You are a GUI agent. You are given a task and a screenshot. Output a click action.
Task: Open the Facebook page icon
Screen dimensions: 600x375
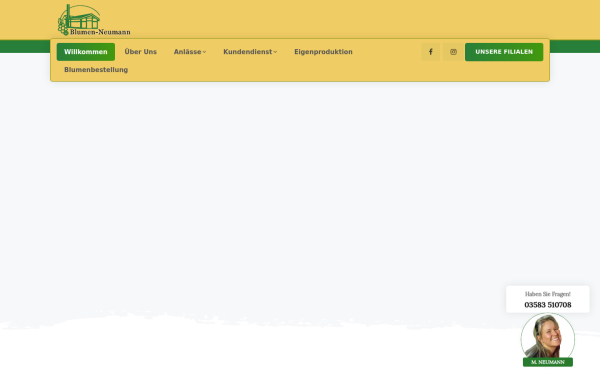click(x=430, y=52)
